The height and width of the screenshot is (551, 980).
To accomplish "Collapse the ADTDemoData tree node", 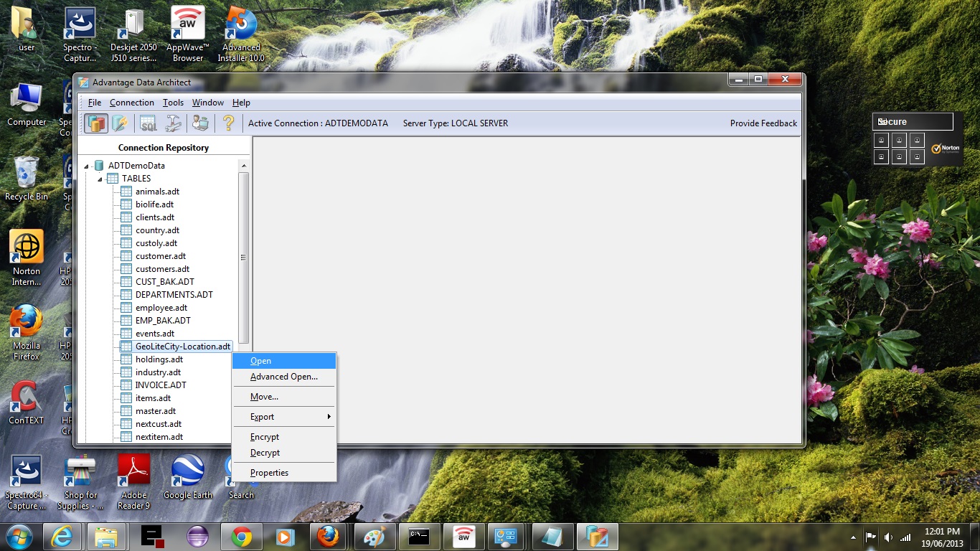I will click(x=88, y=166).
